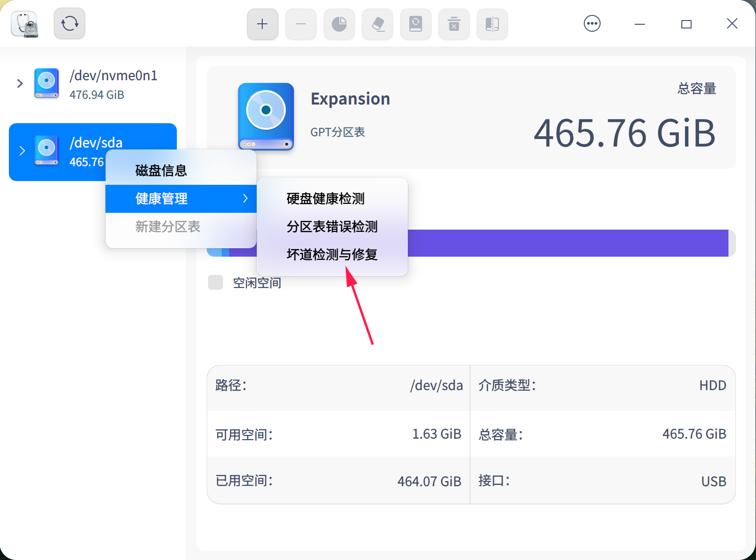This screenshot has width=756, height=560.
Task: Click the /dev/sda disk icon in sidebar
Action: 46,150
